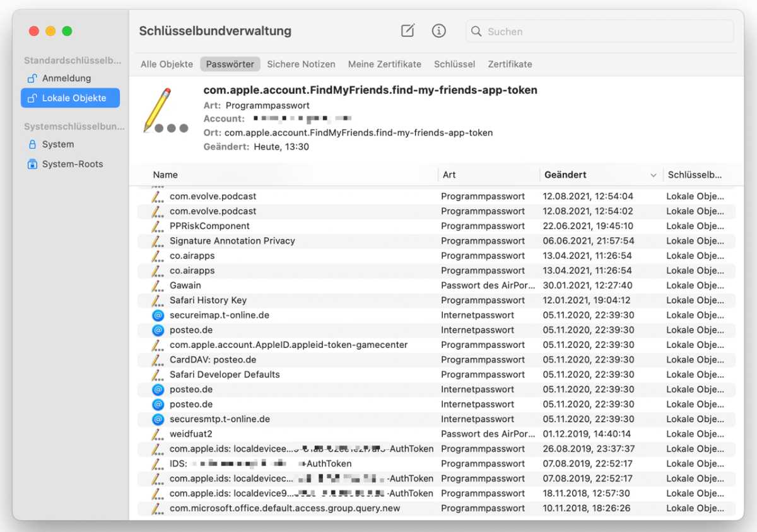Click pencil icon next to Gawain

pos(158,286)
